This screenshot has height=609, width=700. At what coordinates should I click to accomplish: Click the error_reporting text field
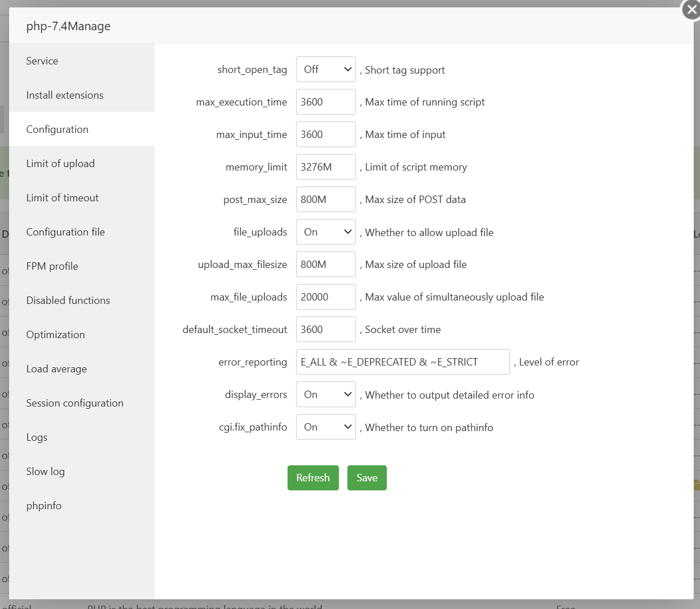(x=402, y=362)
